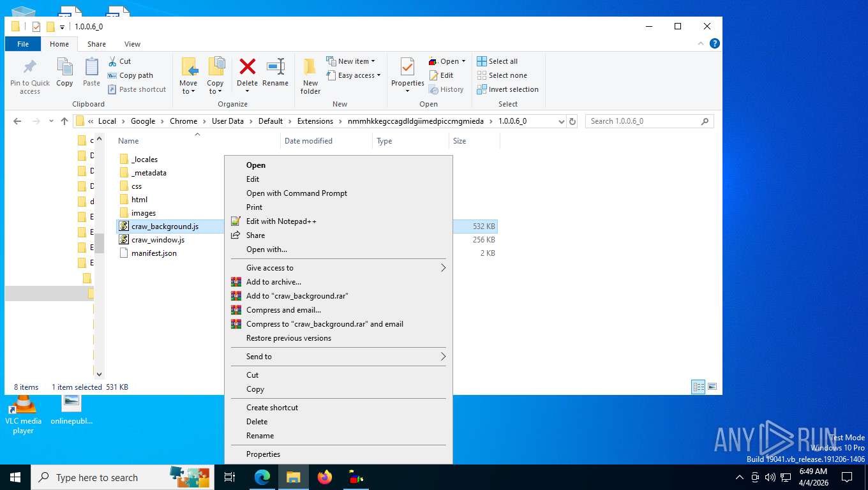Go up one folder level arrow
The height and width of the screenshot is (490, 868).
pos(64,121)
